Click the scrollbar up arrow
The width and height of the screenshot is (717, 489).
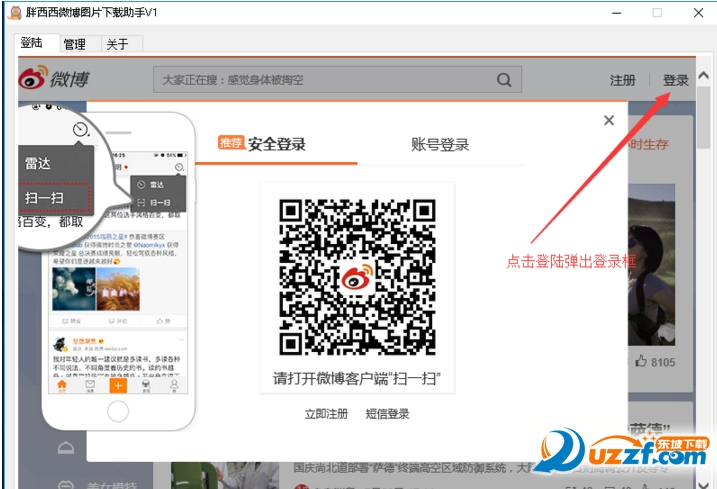704,75
